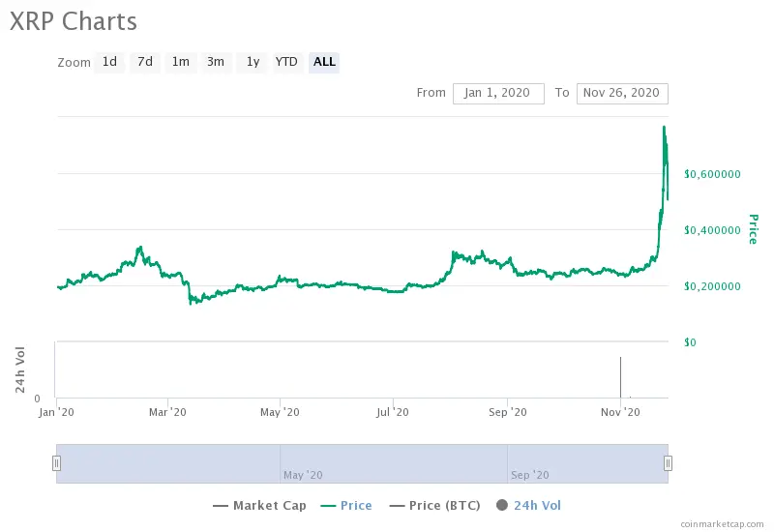Toggle the 24h Vol series in legend
Image resolution: width=774 pixels, height=532 pixels.
528,505
